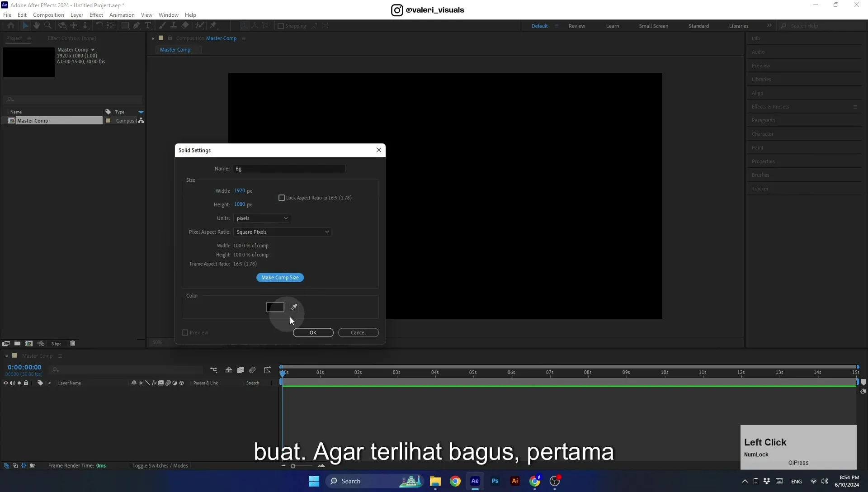Open the Pixel Aspect Ratio Square Pixels dropdown
Image resolution: width=868 pixels, height=492 pixels.
coord(282,232)
